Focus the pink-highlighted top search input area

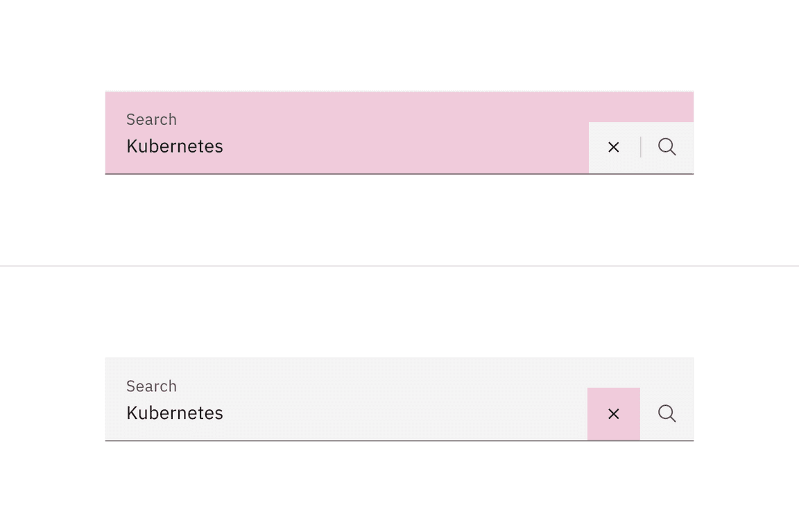(347, 132)
